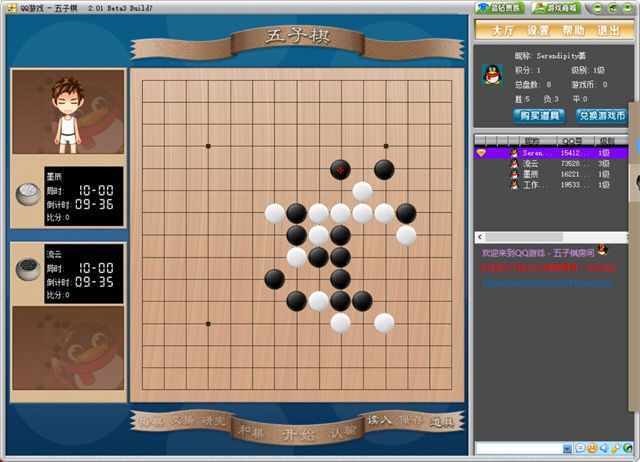The height and width of the screenshot is (462, 640).
Task: Click the emoticon smiley icon in chat bar
Action: [x=591, y=448]
